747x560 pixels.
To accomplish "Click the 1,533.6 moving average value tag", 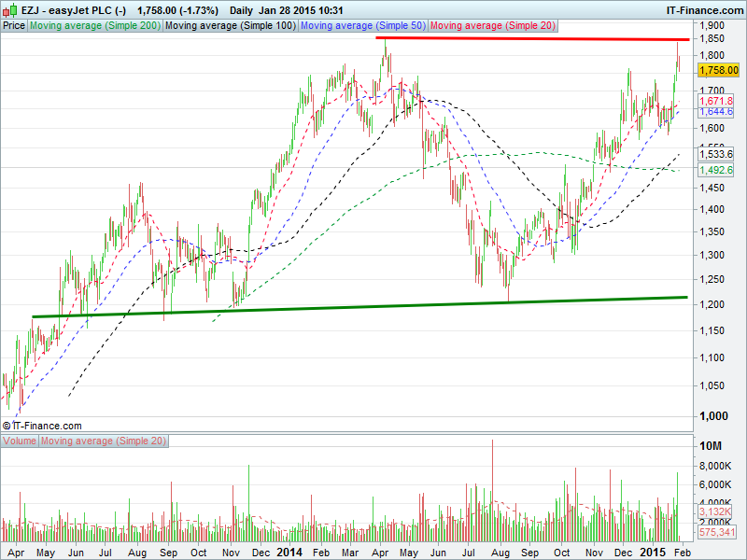I will [x=715, y=154].
